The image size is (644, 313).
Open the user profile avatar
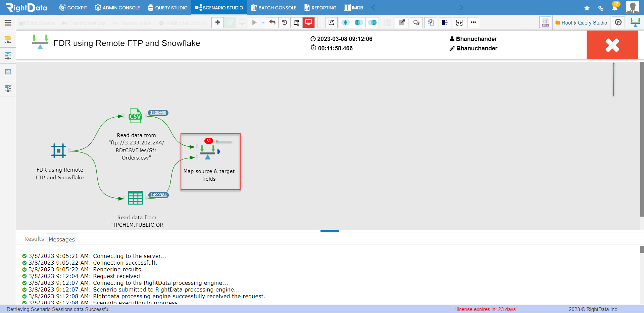pos(633,7)
